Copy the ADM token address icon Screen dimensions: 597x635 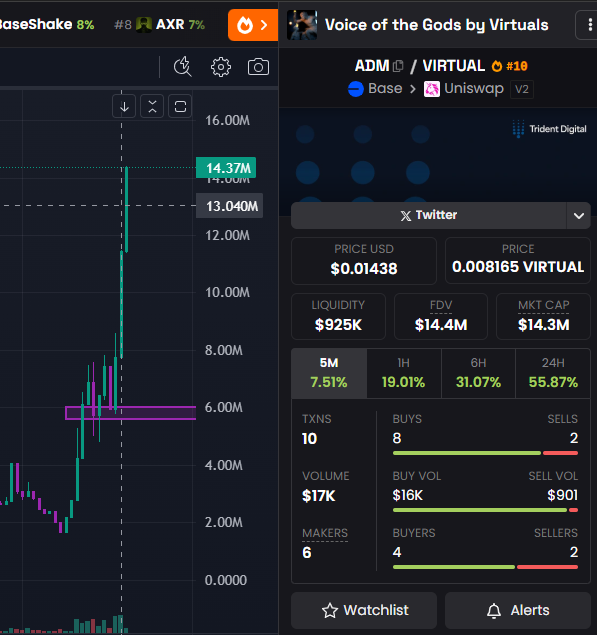tap(398, 66)
